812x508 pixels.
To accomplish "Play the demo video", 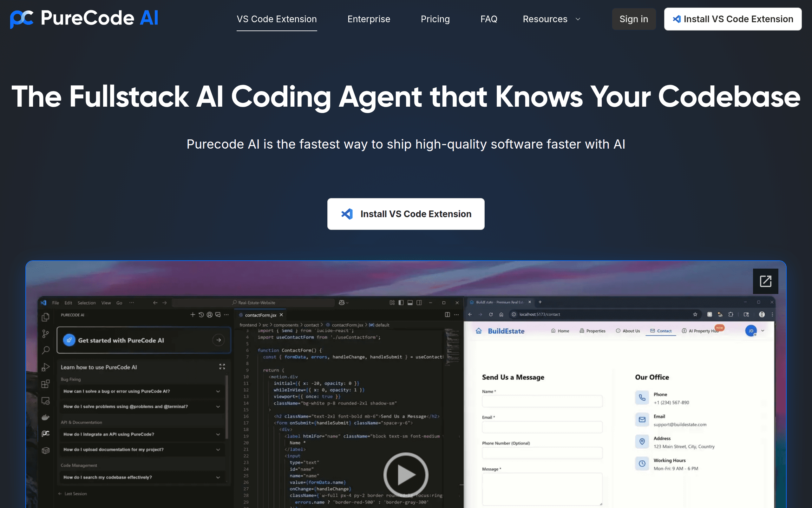I will [x=406, y=474].
